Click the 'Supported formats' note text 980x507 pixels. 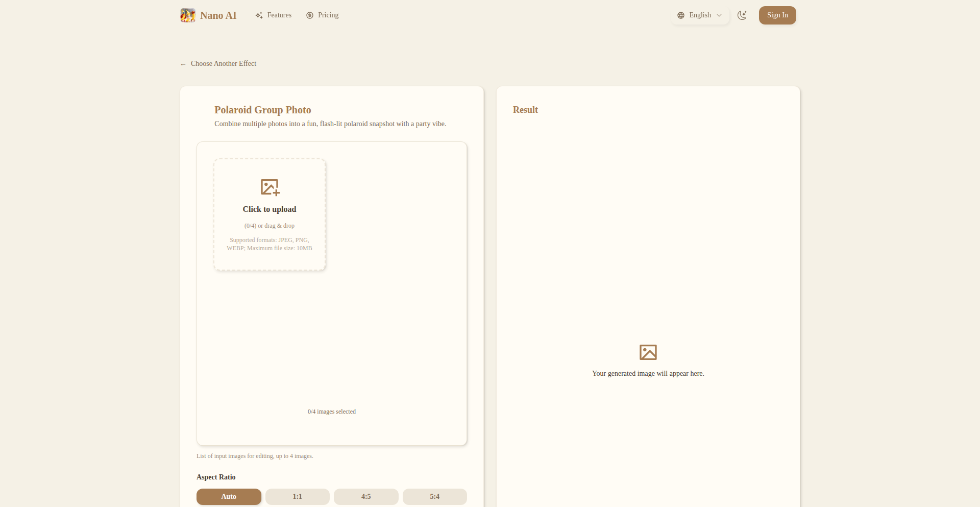[269, 244]
